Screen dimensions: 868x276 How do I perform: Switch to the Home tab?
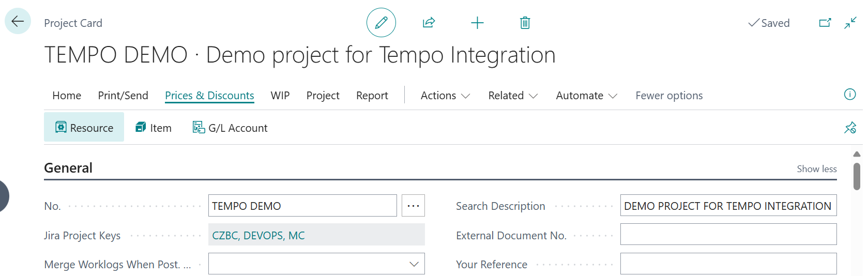coord(67,96)
